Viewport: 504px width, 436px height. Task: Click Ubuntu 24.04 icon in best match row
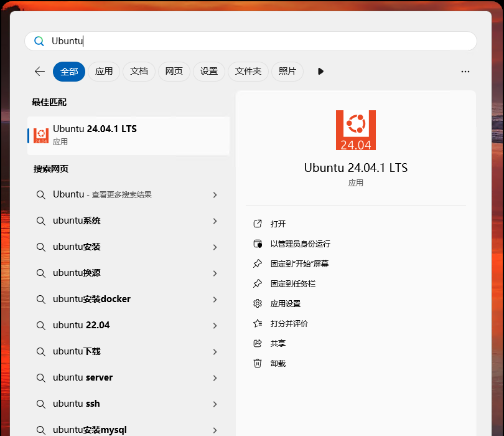[41, 136]
